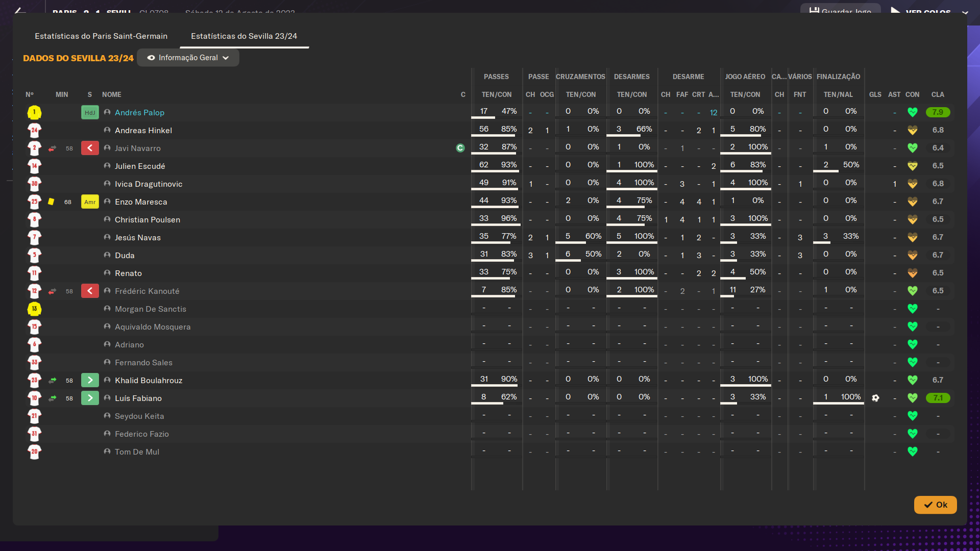The height and width of the screenshot is (551, 980).
Task: Switch to Estatísticas do Paris Saint-Germain tab
Action: pyautogui.click(x=101, y=36)
